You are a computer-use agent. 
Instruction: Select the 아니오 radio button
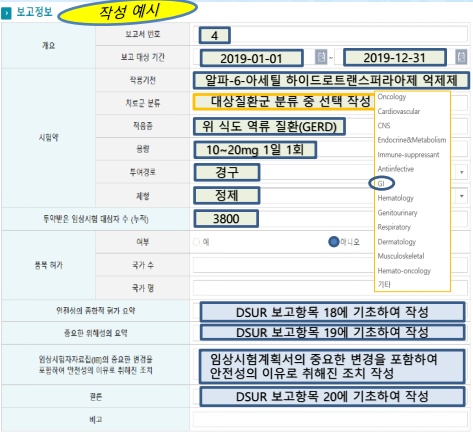(333, 242)
